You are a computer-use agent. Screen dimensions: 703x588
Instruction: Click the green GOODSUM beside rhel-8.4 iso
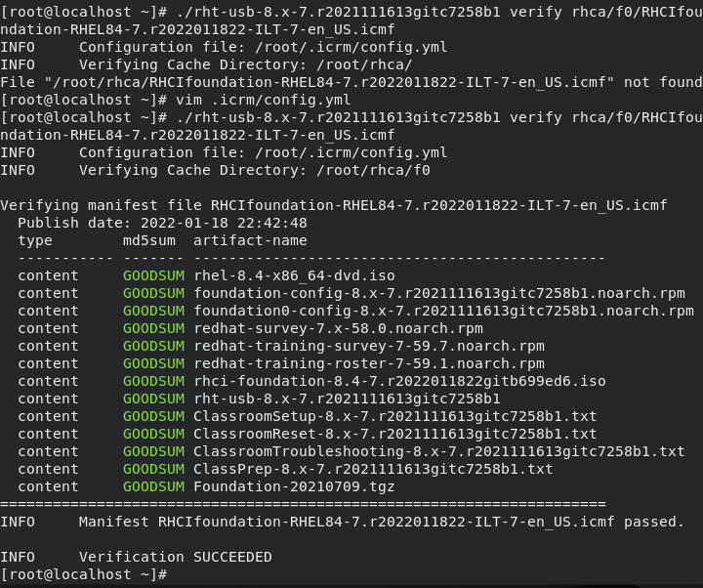(x=153, y=275)
